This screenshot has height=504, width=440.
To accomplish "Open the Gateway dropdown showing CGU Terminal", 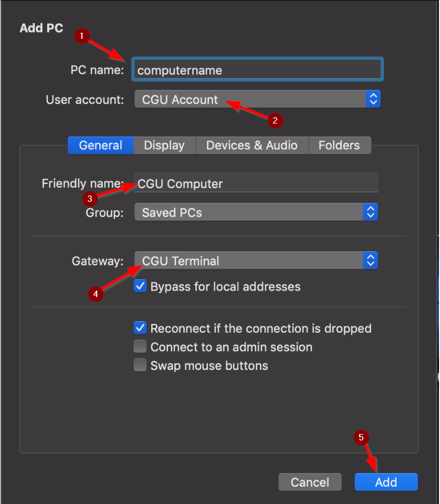I will click(256, 260).
